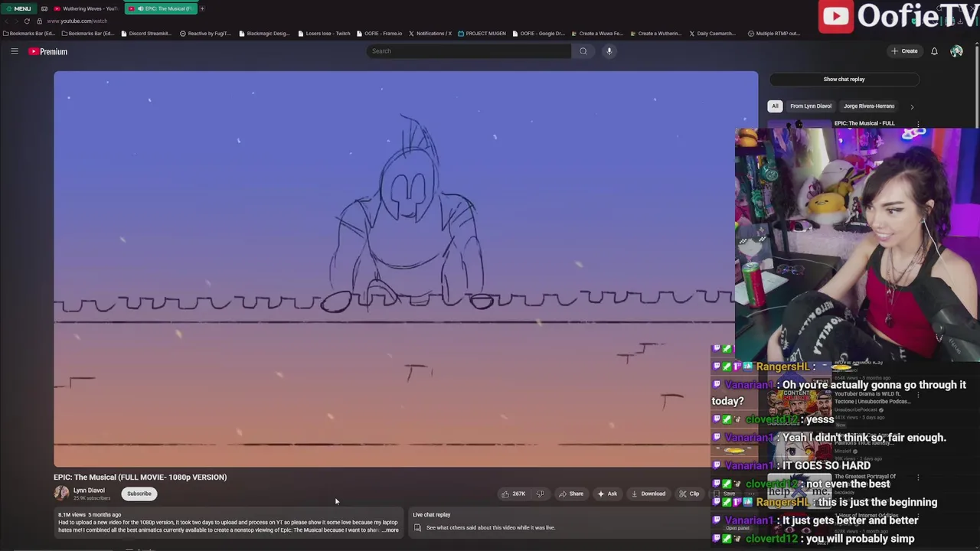The width and height of the screenshot is (980, 551).
Task: Click the Create button
Action: coord(904,51)
